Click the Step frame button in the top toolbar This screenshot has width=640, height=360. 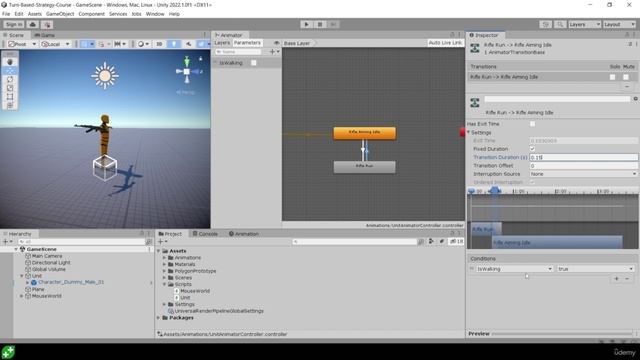pyautogui.click(x=333, y=24)
